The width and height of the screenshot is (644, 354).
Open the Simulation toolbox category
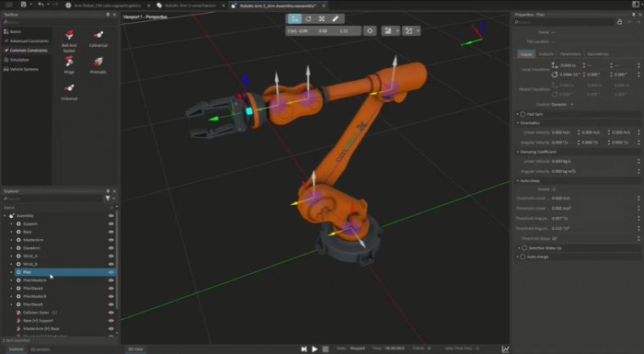(19, 60)
